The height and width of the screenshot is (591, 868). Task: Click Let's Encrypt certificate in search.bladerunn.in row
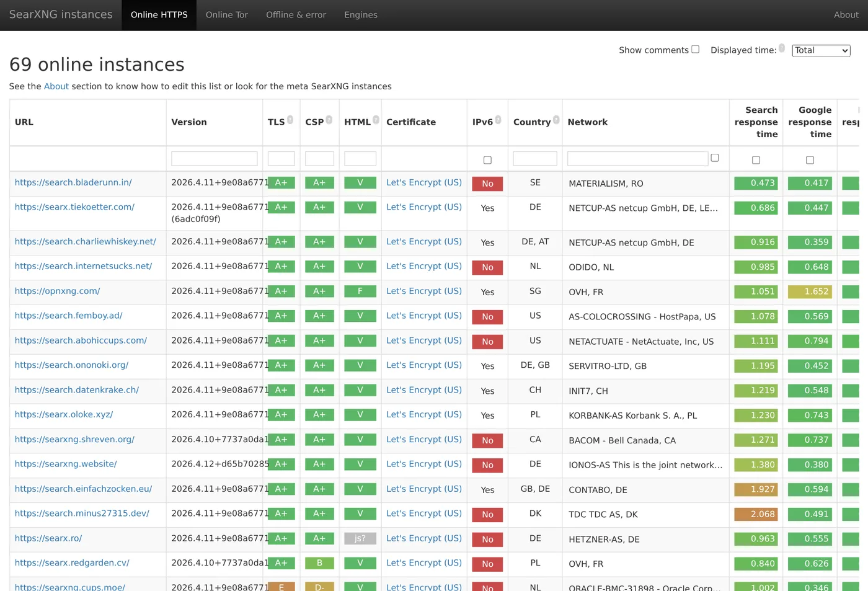[424, 182]
